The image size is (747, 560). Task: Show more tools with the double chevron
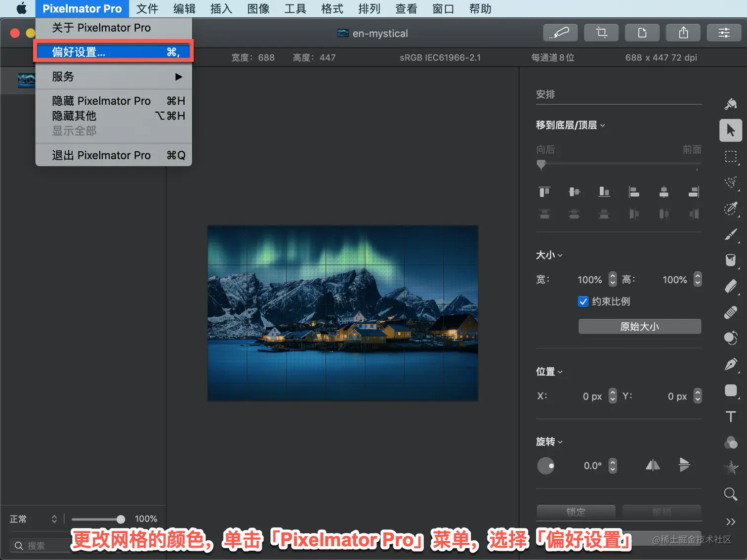coord(731,522)
